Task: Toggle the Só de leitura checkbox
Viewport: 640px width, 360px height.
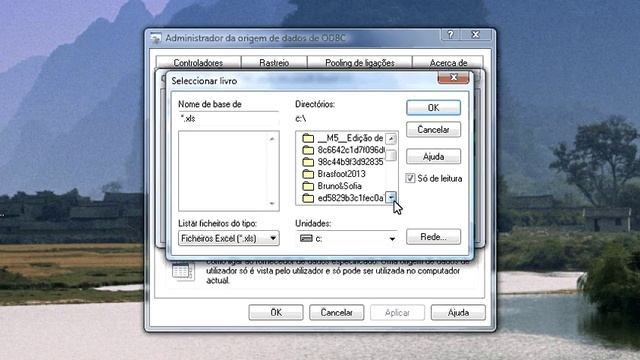Action: pos(410,178)
